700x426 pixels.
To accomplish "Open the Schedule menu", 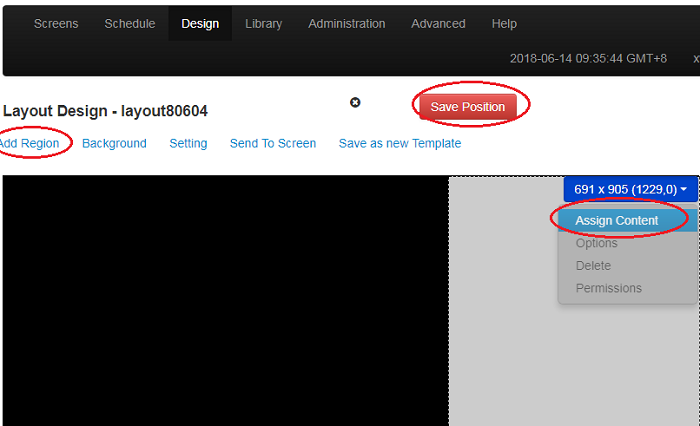I will 130,24.
